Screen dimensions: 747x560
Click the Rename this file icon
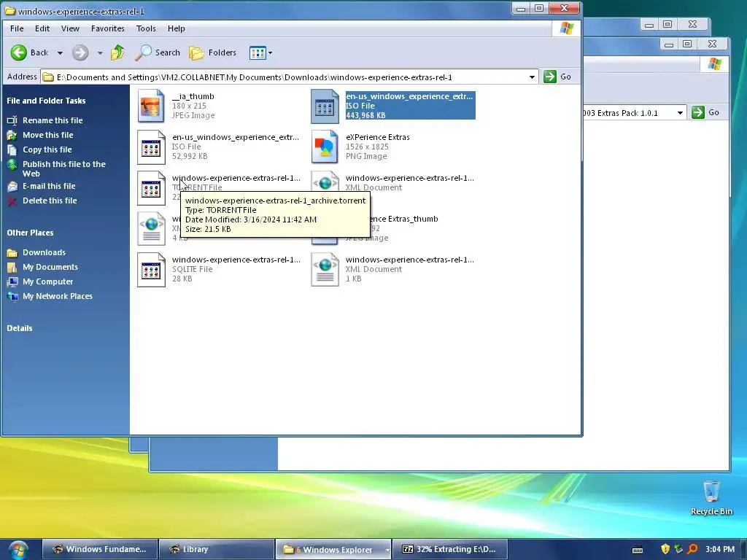coord(12,120)
